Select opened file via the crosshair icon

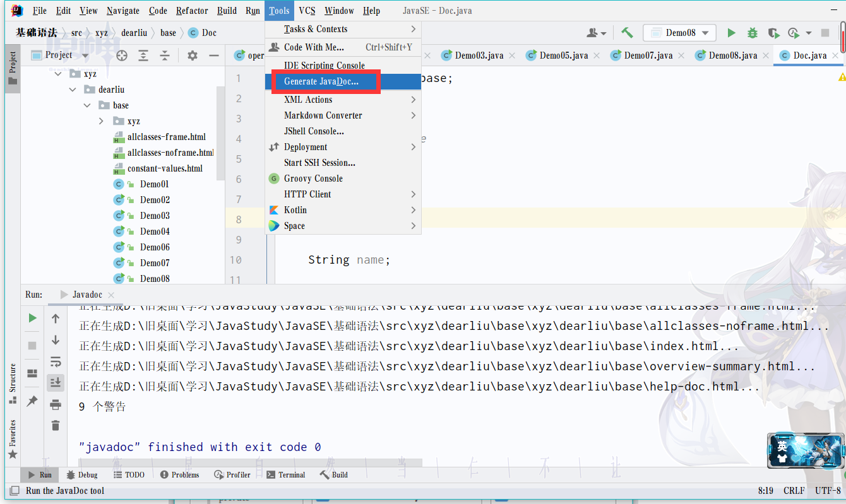122,56
